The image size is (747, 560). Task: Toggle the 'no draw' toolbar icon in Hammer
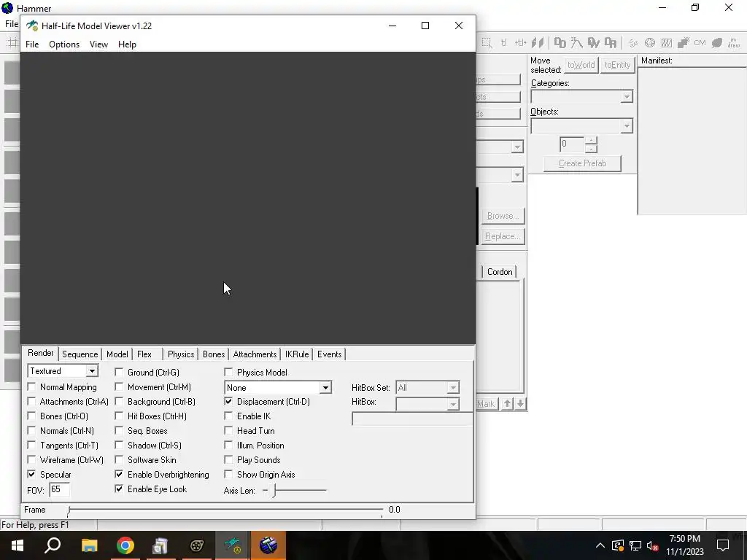[734, 43]
